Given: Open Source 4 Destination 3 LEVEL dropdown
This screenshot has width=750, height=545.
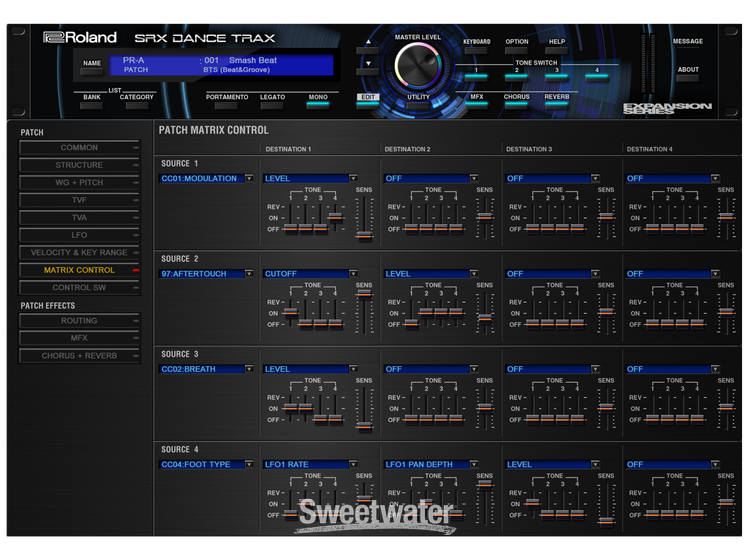Looking at the screenshot, I should (x=552, y=464).
